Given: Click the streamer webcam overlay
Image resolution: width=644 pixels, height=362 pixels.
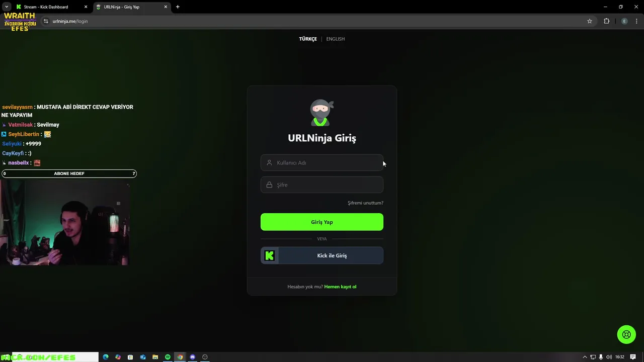Looking at the screenshot, I should click(64, 223).
